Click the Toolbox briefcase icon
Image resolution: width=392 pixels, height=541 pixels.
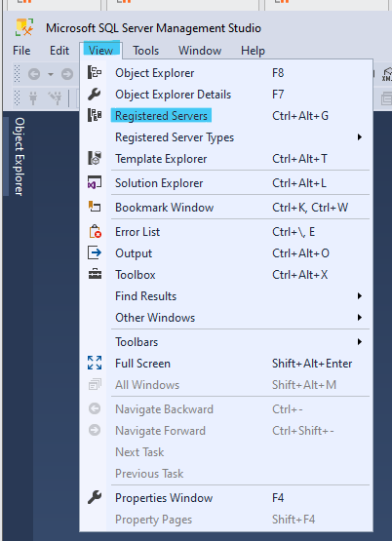(x=95, y=274)
